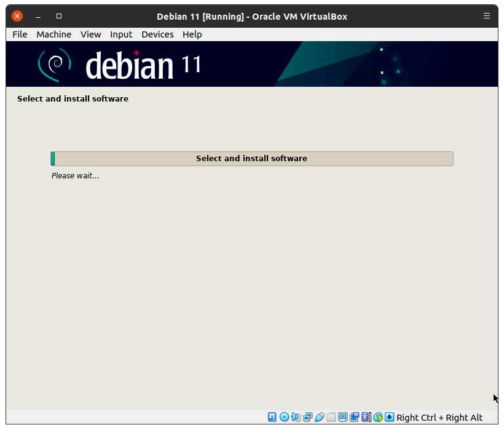The height and width of the screenshot is (430, 504).
Task: Click the CPU virtualization features icon
Action: 366,417
